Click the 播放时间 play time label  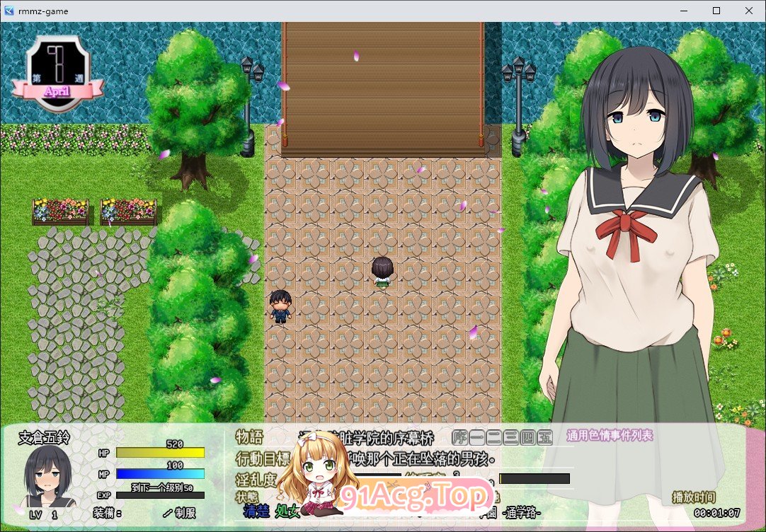click(694, 497)
